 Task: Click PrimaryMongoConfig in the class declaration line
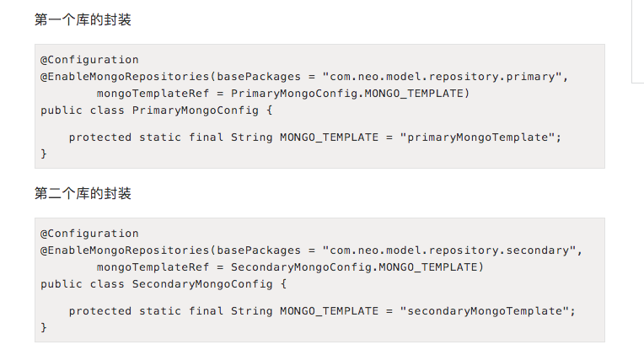click(x=195, y=110)
